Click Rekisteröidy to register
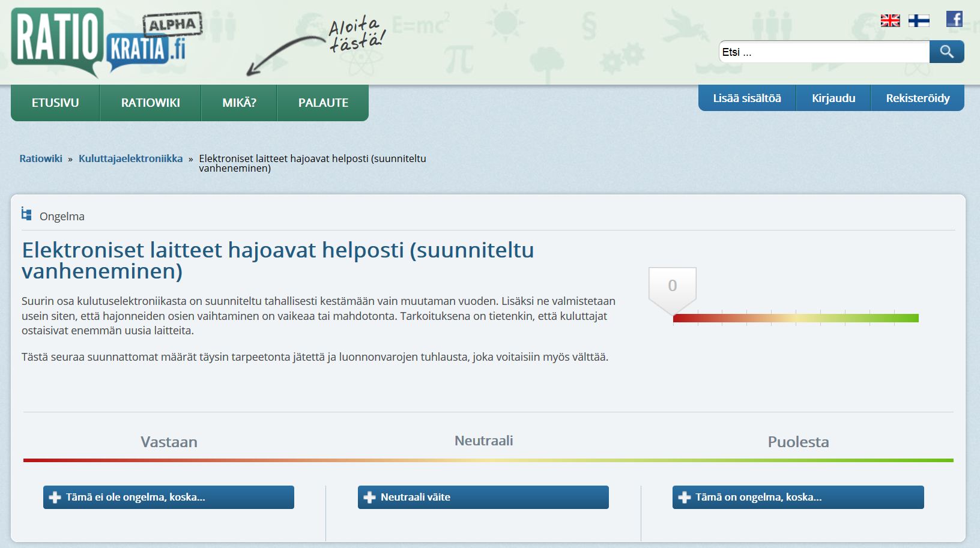 pyautogui.click(x=918, y=98)
